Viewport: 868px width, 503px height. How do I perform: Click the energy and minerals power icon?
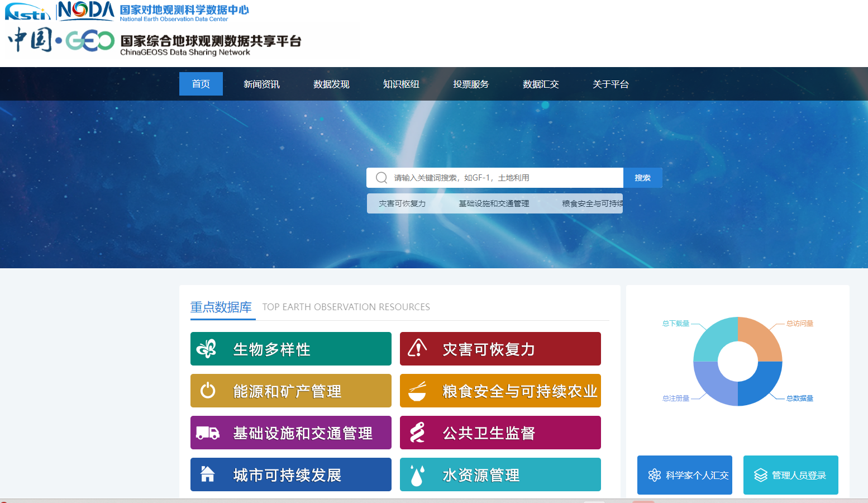208,391
